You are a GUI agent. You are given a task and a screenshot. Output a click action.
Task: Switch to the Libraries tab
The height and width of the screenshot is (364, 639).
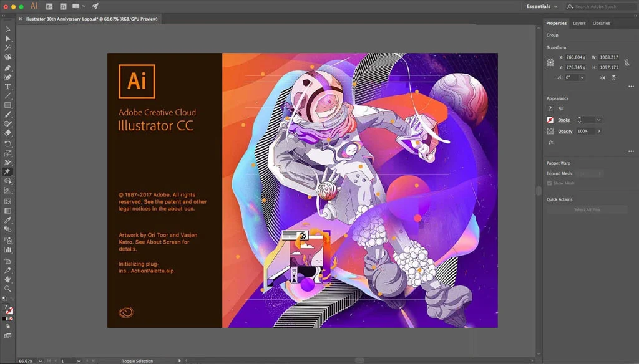(x=601, y=23)
